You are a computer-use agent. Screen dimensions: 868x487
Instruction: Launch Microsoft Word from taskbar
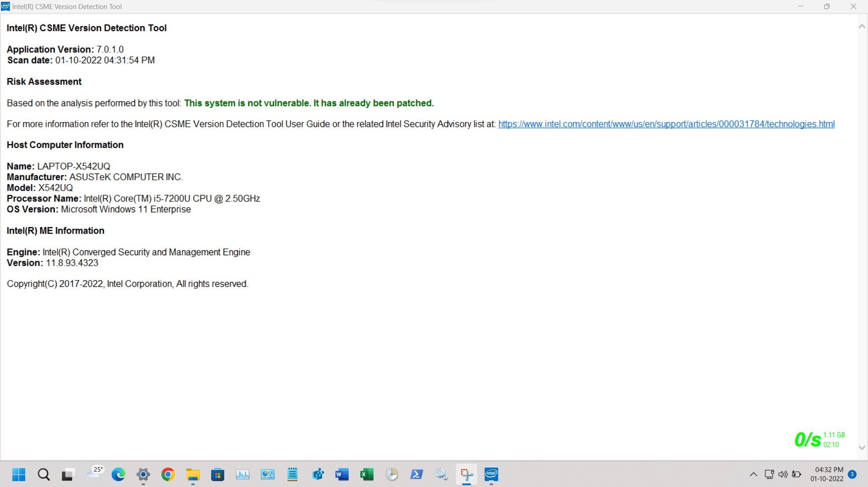coord(342,475)
